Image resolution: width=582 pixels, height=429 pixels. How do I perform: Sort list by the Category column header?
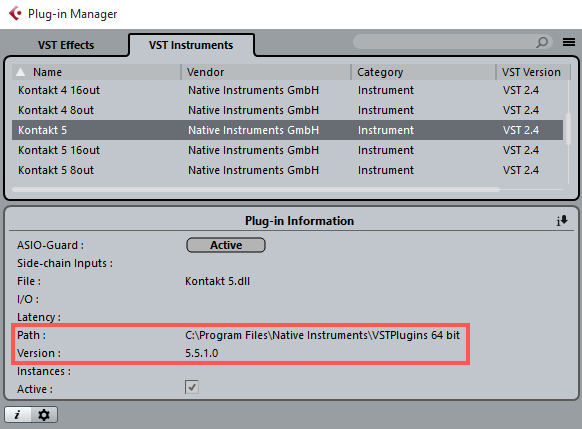pyautogui.click(x=423, y=72)
